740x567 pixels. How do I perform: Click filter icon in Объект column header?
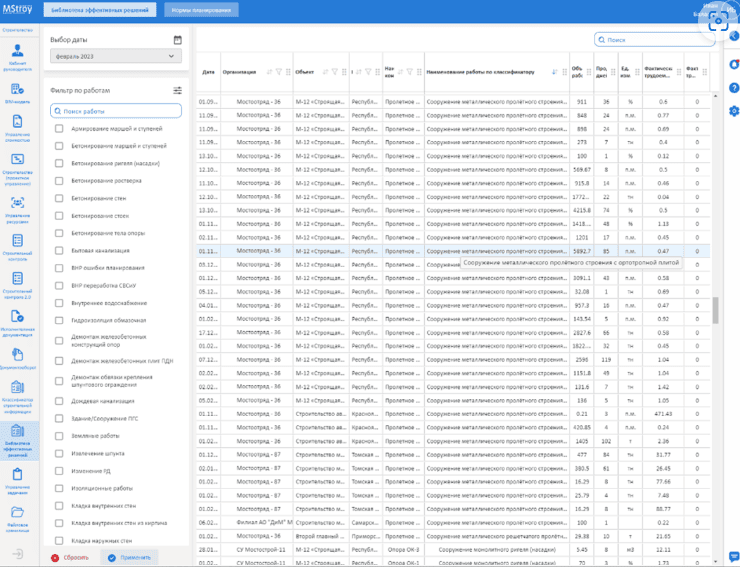tap(335, 72)
